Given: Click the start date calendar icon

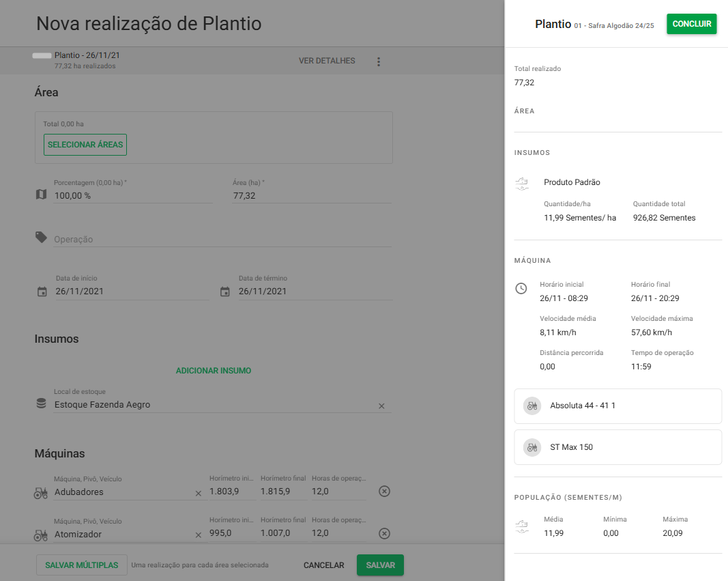Looking at the screenshot, I should point(42,292).
